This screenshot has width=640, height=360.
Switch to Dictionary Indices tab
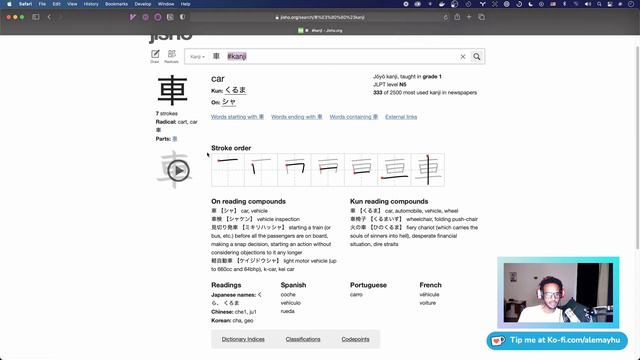point(243,339)
